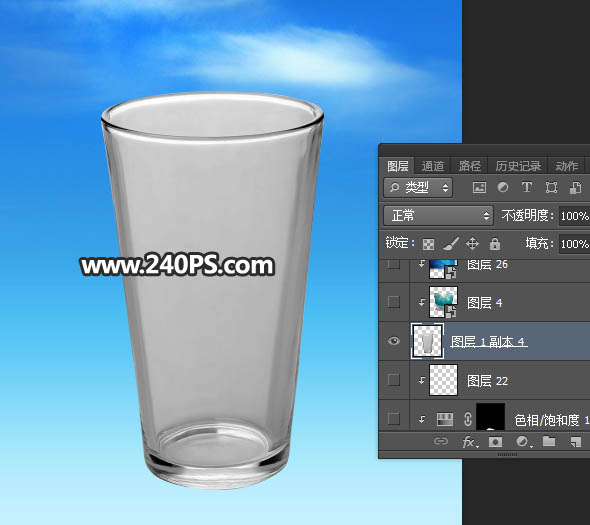Image resolution: width=590 pixels, height=525 pixels.
Task: Select the 图层 4 layer name
Action: [x=485, y=303]
